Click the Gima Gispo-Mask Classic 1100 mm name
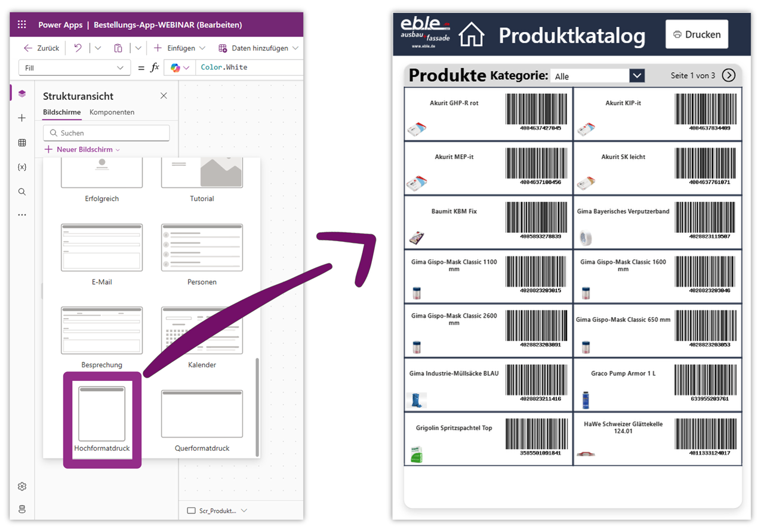This screenshot has height=532, width=764. click(454, 265)
